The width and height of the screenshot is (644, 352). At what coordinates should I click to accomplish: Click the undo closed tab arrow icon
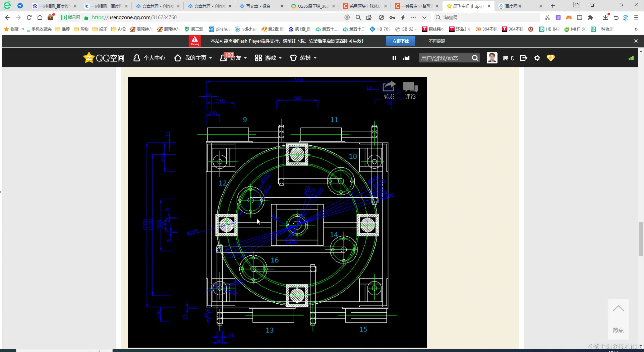tap(616, 17)
